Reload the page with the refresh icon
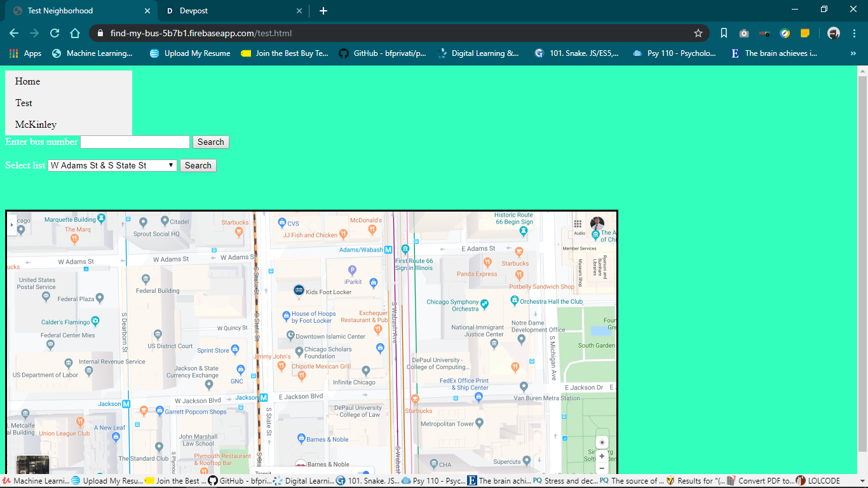This screenshot has width=868, height=488. click(55, 33)
